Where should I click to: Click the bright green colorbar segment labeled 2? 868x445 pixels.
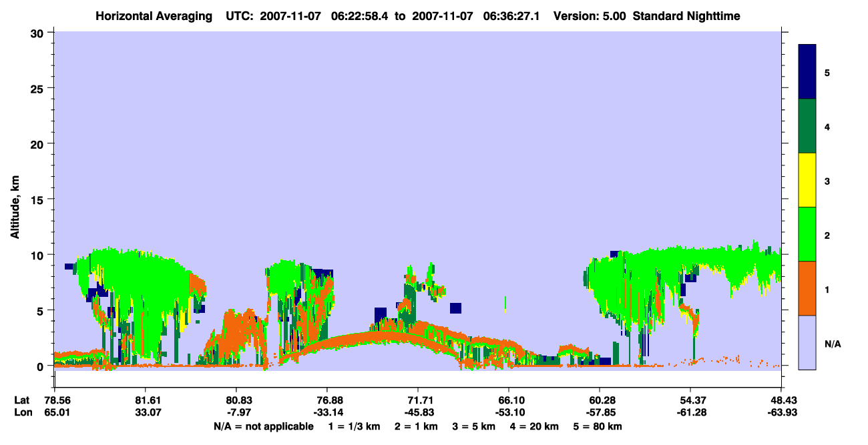(x=807, y=234)
